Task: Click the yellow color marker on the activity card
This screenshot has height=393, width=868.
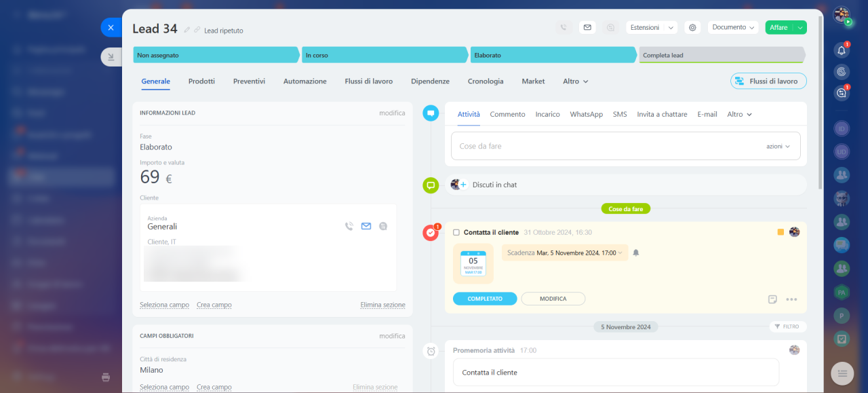Action: (781, 232)
